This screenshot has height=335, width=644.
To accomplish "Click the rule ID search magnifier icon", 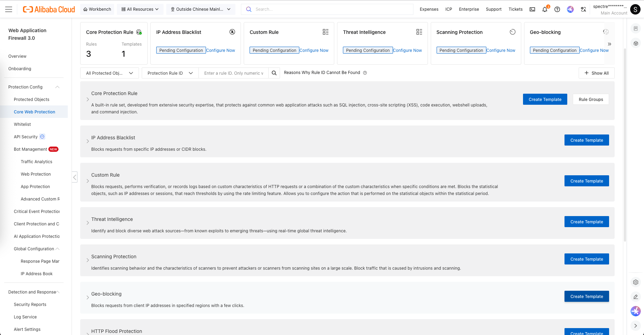I will tap(274, 73).
